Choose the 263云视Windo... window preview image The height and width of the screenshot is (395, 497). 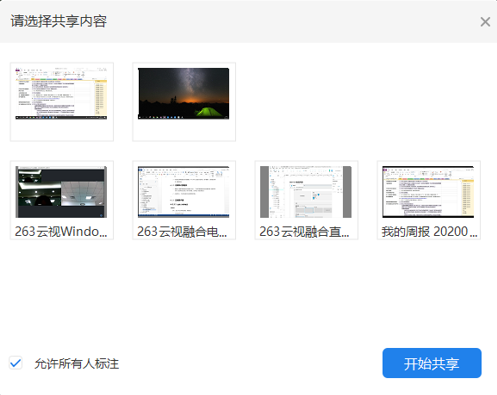coord(61,192)
